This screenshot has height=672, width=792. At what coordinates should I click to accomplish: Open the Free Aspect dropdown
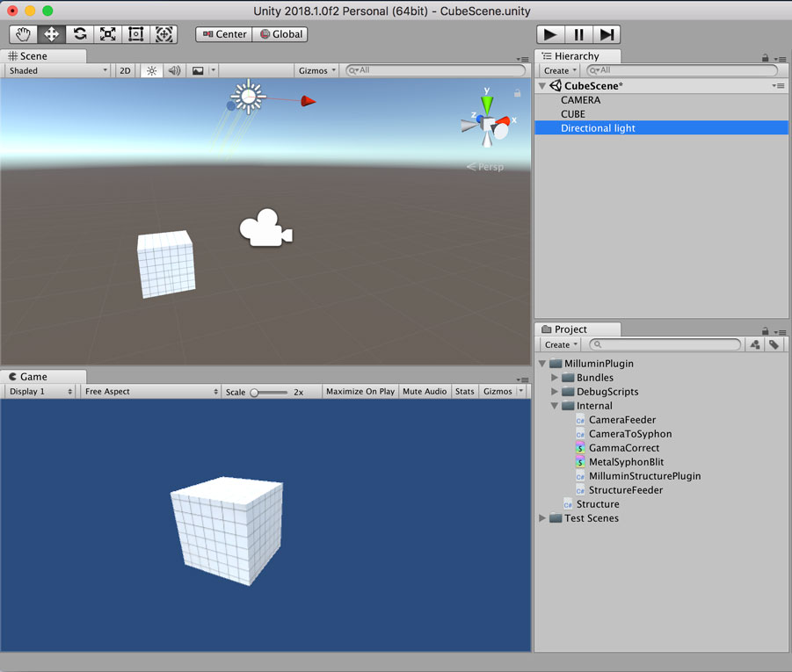(150, 392)
